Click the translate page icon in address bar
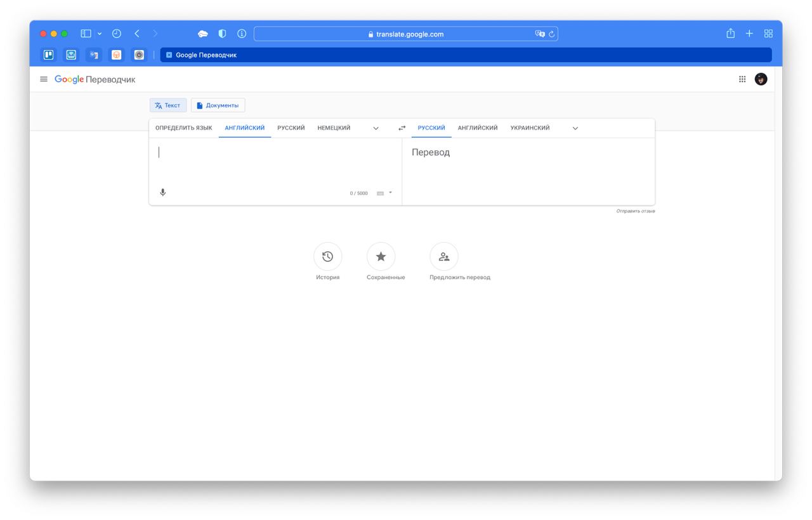812x520 pixels. point(540,34)
